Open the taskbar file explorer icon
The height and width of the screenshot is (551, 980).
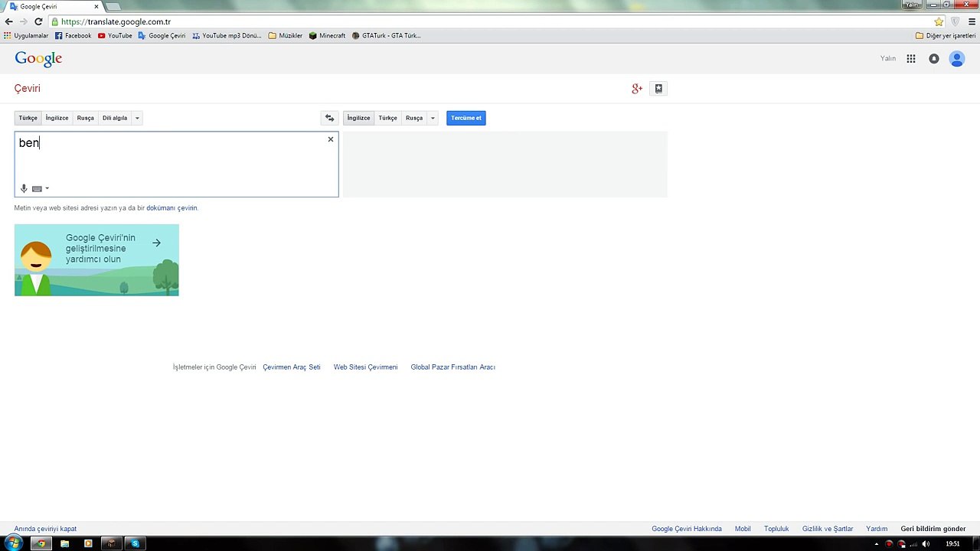tap(65, 543)
